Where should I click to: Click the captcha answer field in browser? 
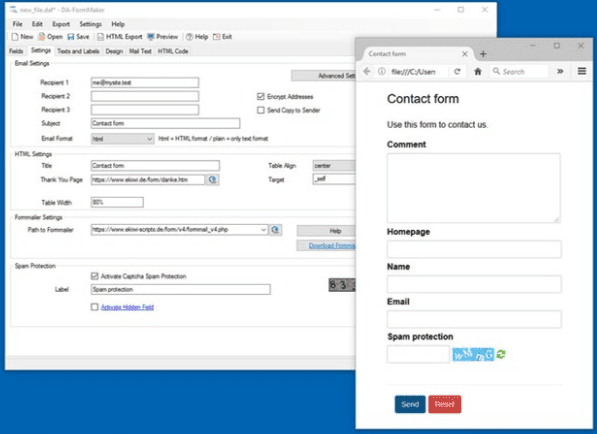click(418, 354)
